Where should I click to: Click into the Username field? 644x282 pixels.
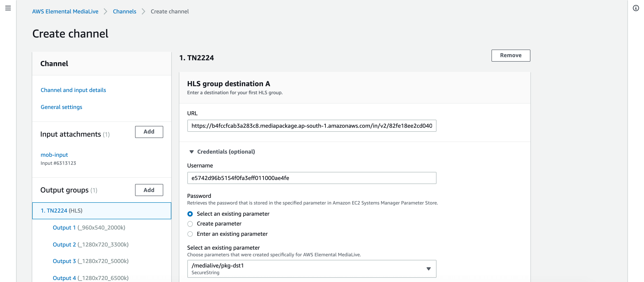pos(311,178)
